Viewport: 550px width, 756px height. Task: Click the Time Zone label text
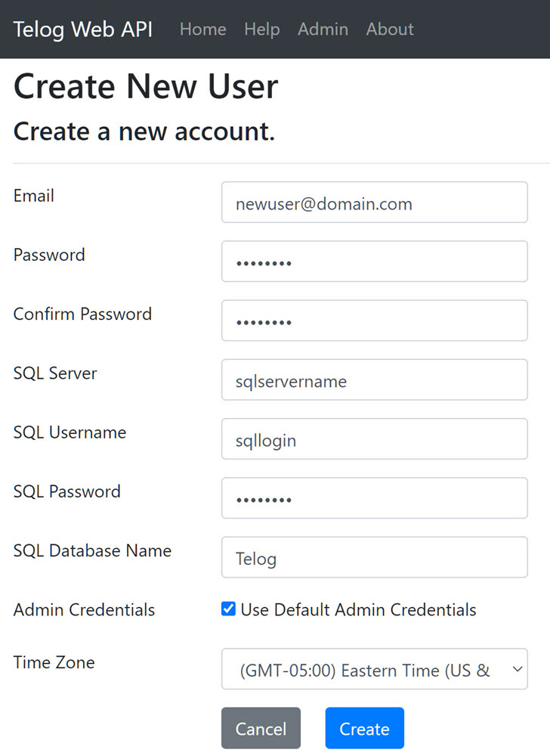[x=54, y=662]
